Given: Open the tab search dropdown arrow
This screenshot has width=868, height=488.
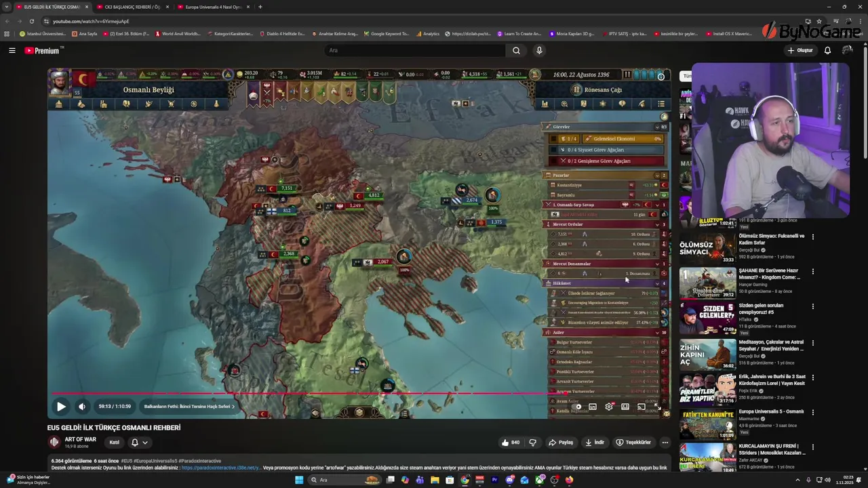Looking at the screenshot, I should (6, 7).
